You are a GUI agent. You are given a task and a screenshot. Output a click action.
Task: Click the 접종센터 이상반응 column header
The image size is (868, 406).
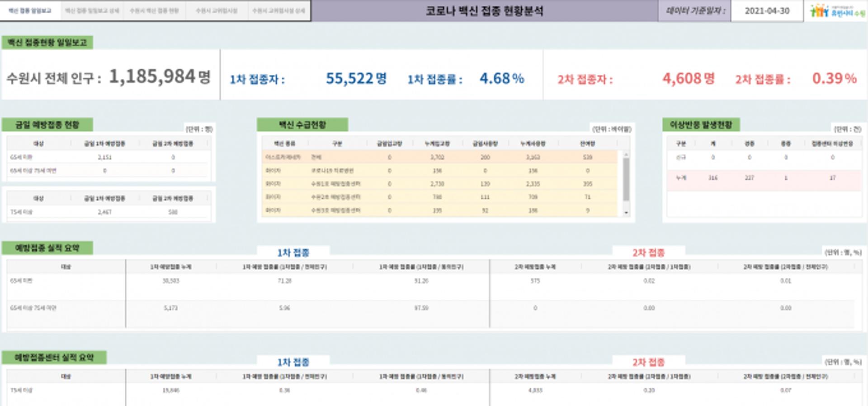point(832,143)
